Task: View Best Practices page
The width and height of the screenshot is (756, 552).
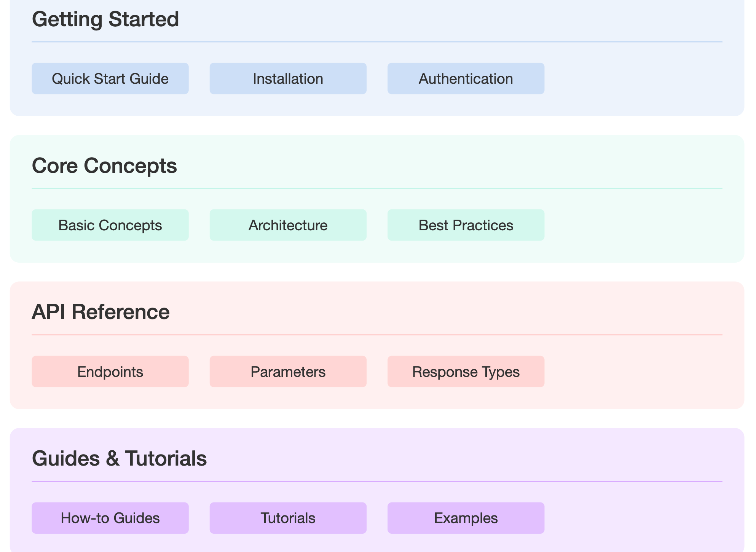Action: pos(466,225)
